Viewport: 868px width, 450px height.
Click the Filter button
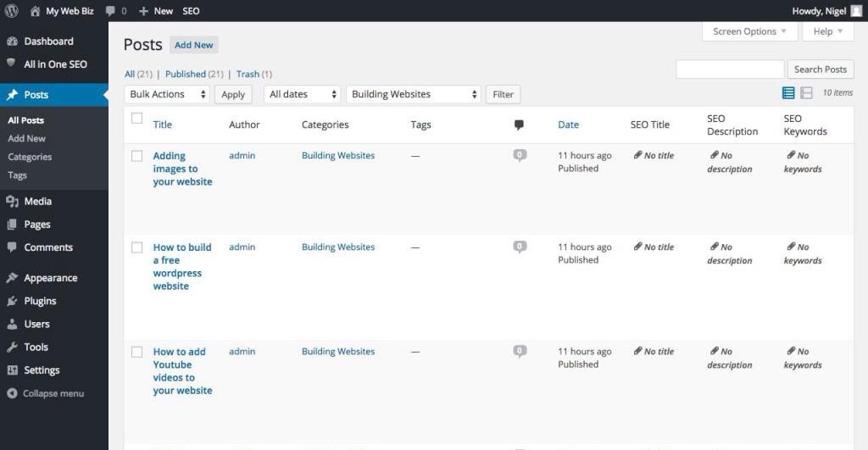click(x=504, y=95)
